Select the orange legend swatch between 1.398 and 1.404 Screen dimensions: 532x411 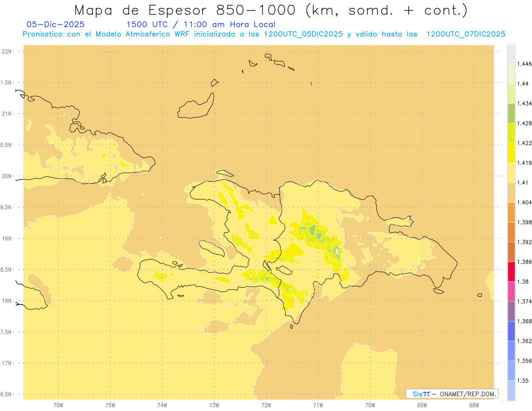(x=511, y=212)
